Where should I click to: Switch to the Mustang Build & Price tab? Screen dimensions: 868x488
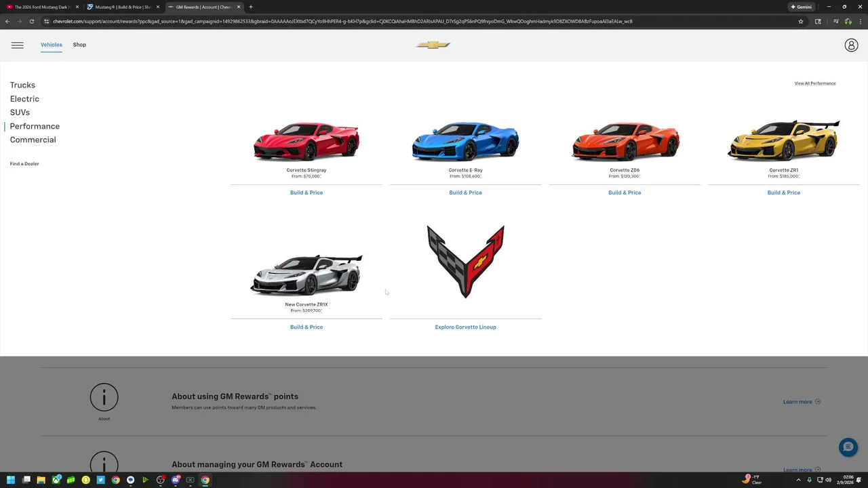[x=122, y=7]
